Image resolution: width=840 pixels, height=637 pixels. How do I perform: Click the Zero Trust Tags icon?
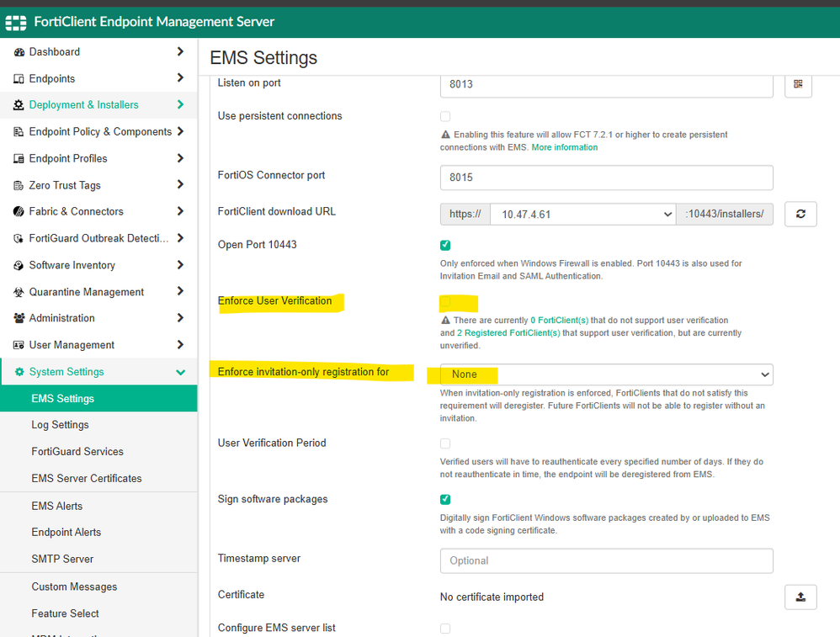point(19,185)
